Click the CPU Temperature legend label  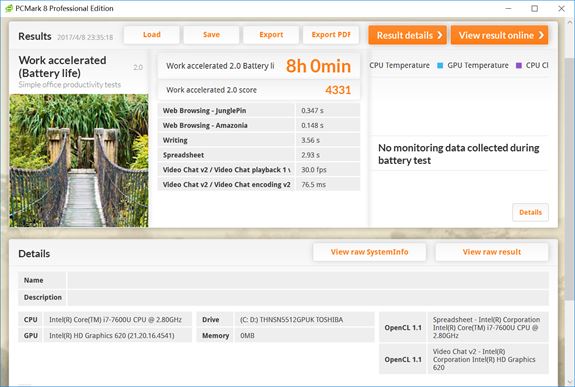coord(399,65)
